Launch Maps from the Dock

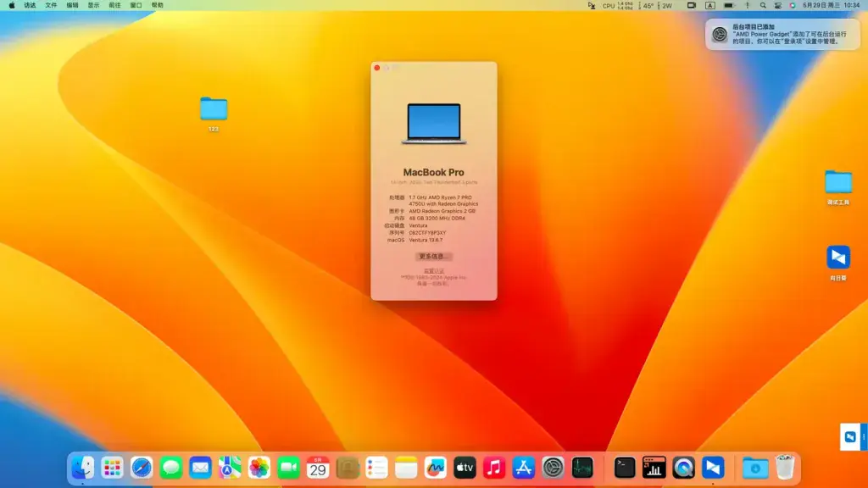[229, 468]
